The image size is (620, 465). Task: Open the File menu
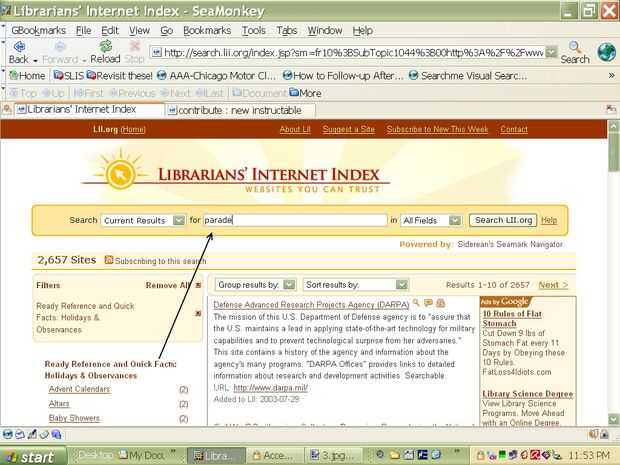[x=83, y=30]
